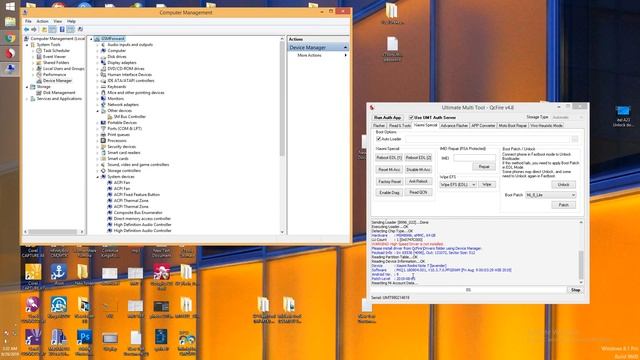
Task: Switch to the Flasher tab
Action: click(379, 126)
